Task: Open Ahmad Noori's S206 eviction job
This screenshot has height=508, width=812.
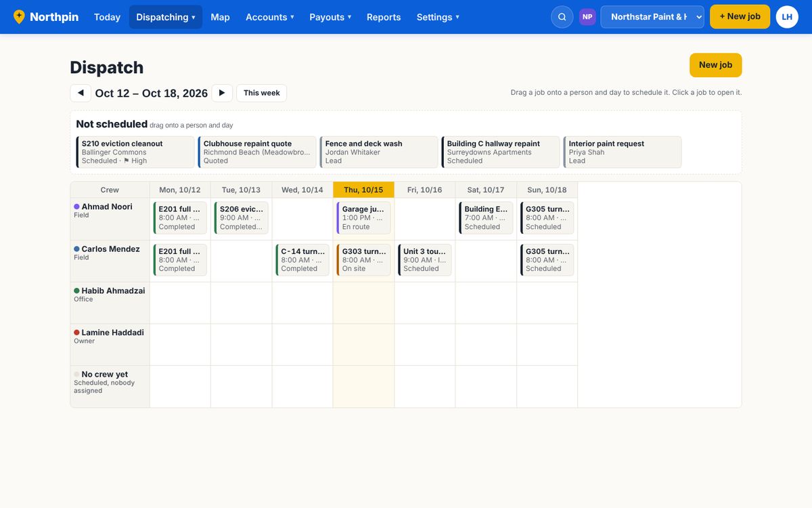Action: (x=242, y=218)
